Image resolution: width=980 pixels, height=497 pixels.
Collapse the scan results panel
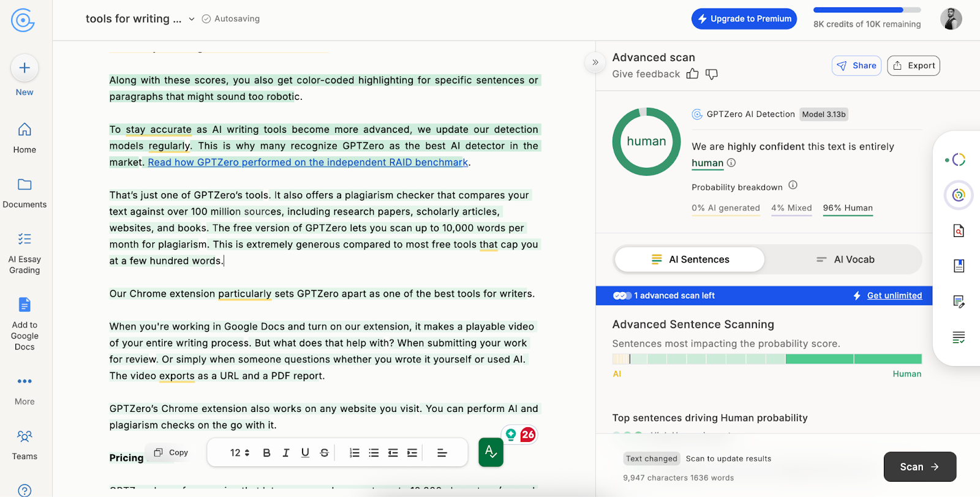595,62
